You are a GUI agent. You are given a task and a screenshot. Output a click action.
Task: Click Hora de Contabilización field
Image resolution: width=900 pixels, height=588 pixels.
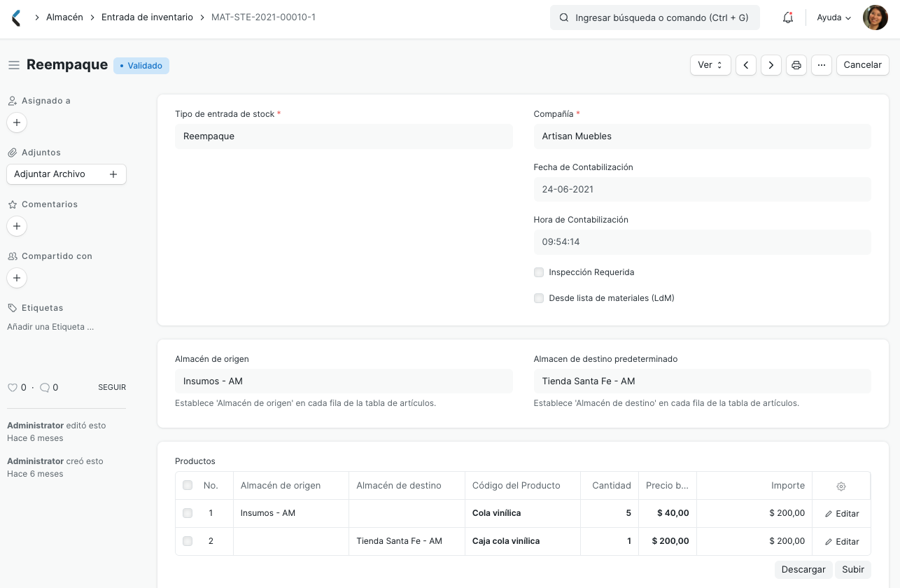pyautogui.click(x=702, y=242)
